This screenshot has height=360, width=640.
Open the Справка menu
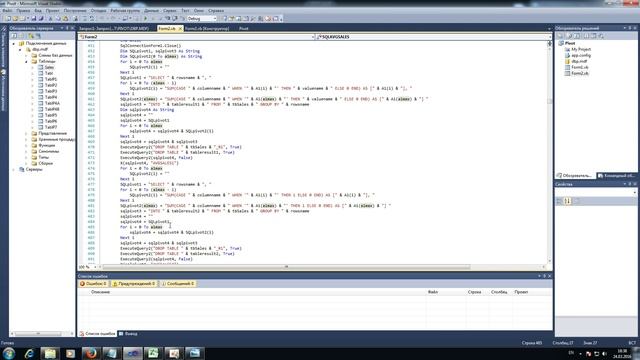tap(216, 11)
